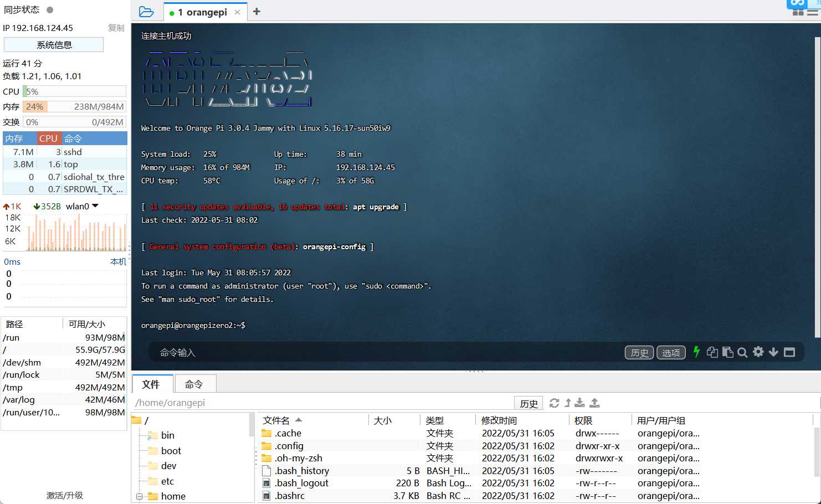This screenshot has width=821, height=504.
Task: Go up to parent directory arrow
Action: pyautogui.click(x=568, y=403)
